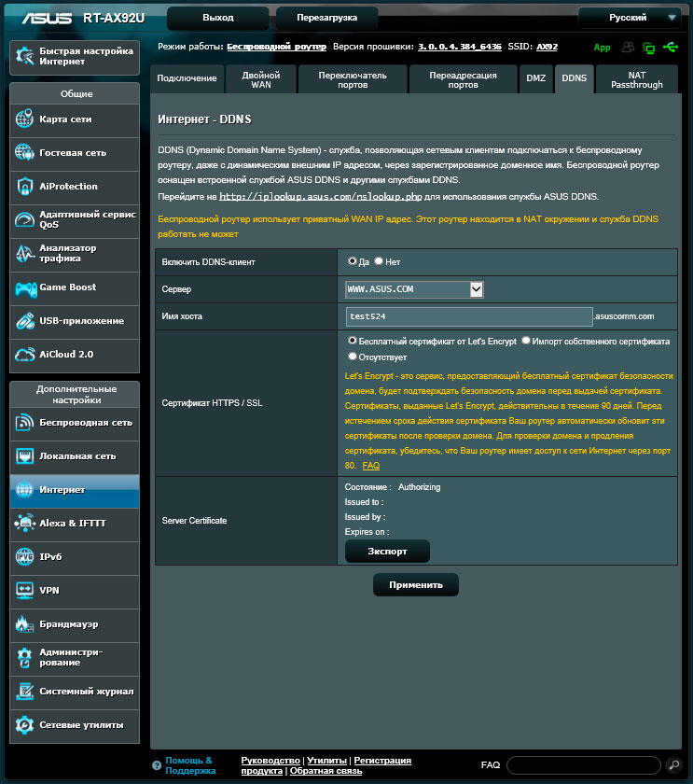Click the Game Boost gamepad icon
693x784 pixels.
tap(26, 288)
